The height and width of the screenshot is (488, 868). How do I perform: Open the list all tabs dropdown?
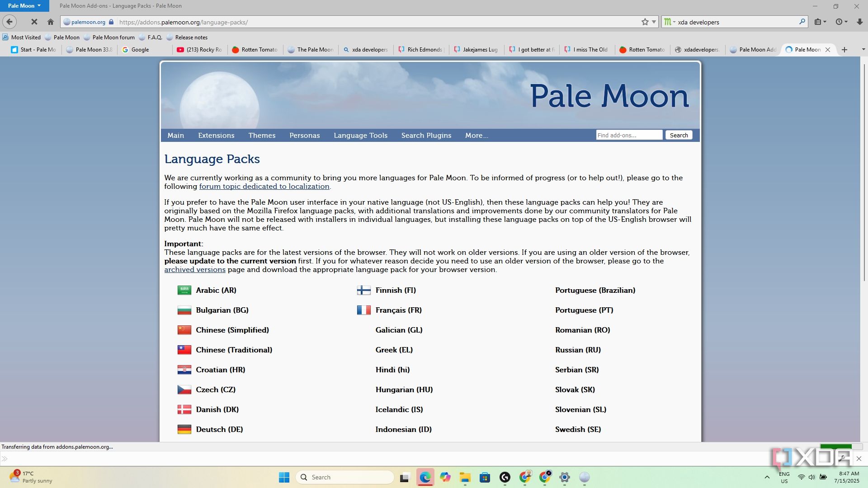coord(863,50)
